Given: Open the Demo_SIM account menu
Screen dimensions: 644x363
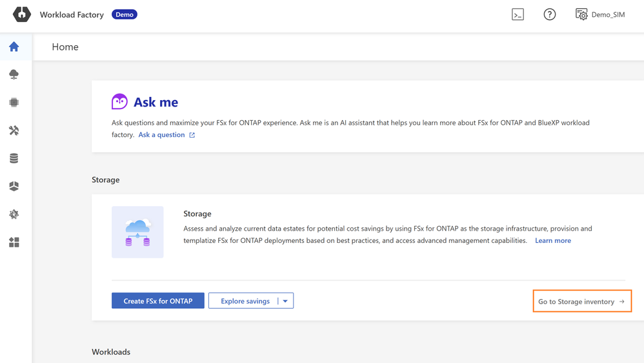Looking at the screenshot, I should click(600, 14).
